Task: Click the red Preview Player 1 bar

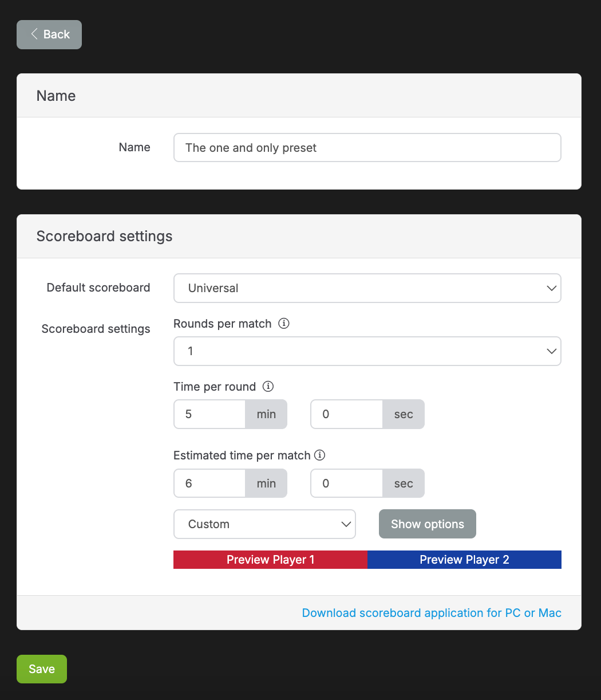Action: pos(270,560)
